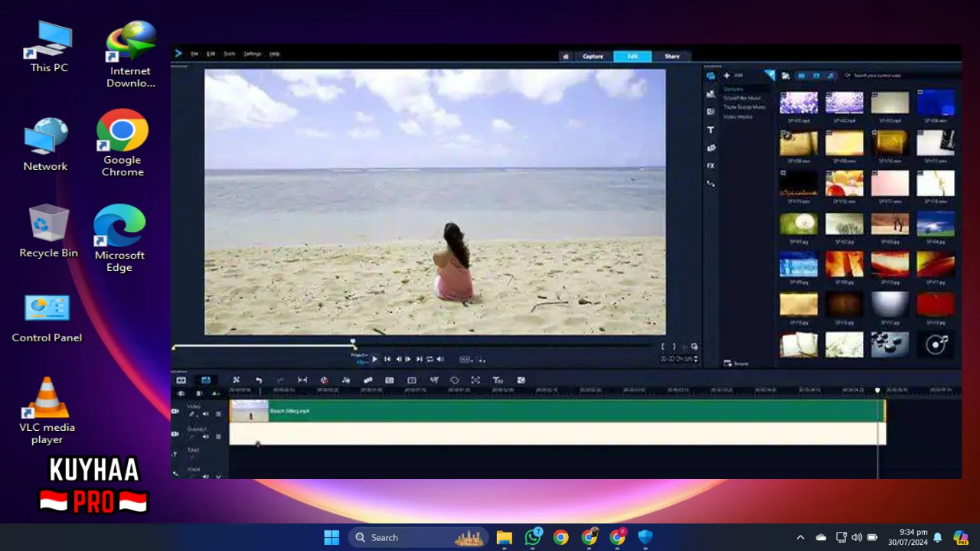
Task: Jump to the start of the project
Action: point(387,359)
